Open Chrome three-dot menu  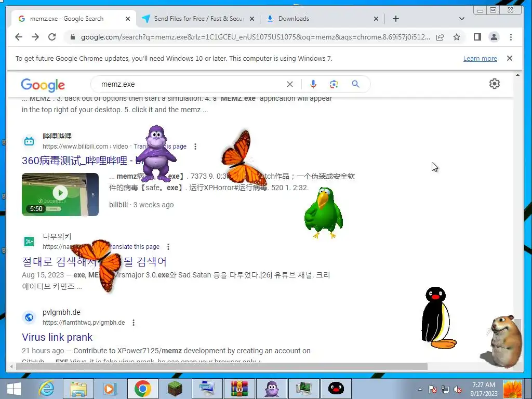tap(511, 37)
